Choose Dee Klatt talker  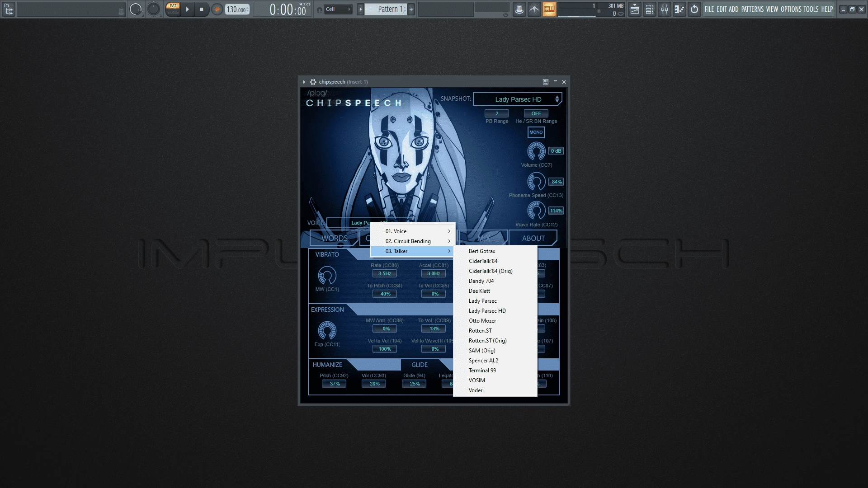coord(495,291)
